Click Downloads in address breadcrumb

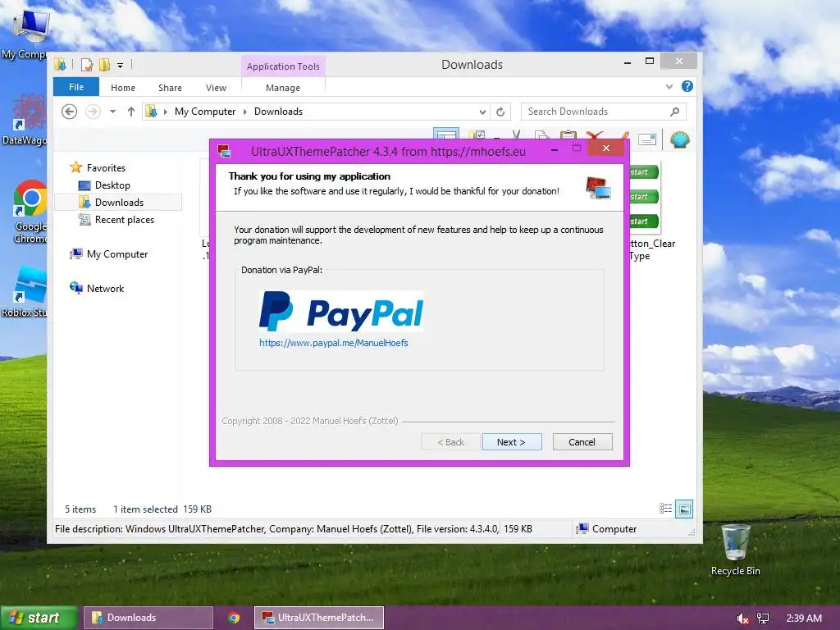278,112
